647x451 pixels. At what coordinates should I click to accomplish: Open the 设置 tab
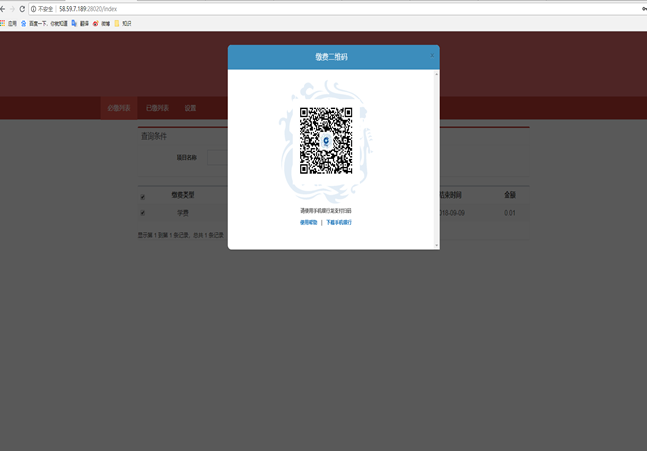click(x=190, y=108)
